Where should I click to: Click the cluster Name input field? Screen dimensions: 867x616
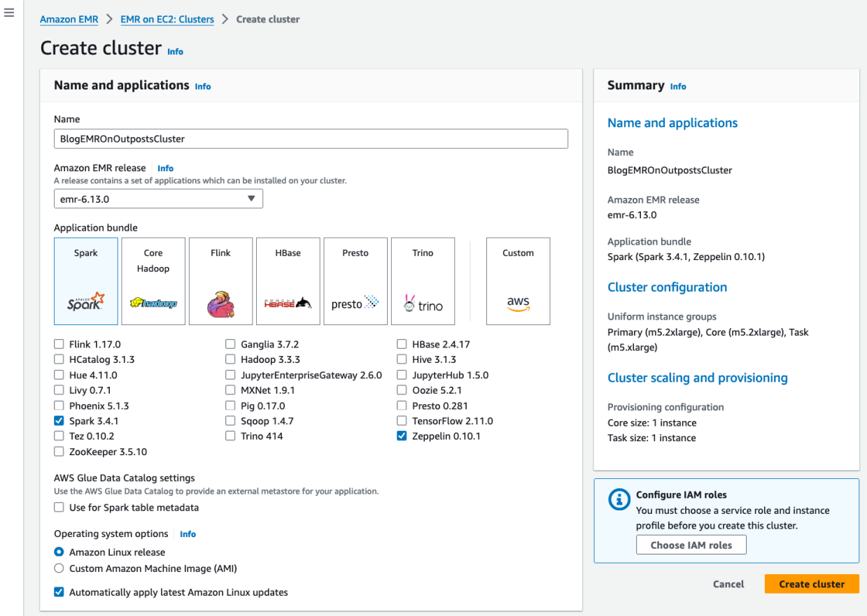pyautogui.click(x=311, y=138)
